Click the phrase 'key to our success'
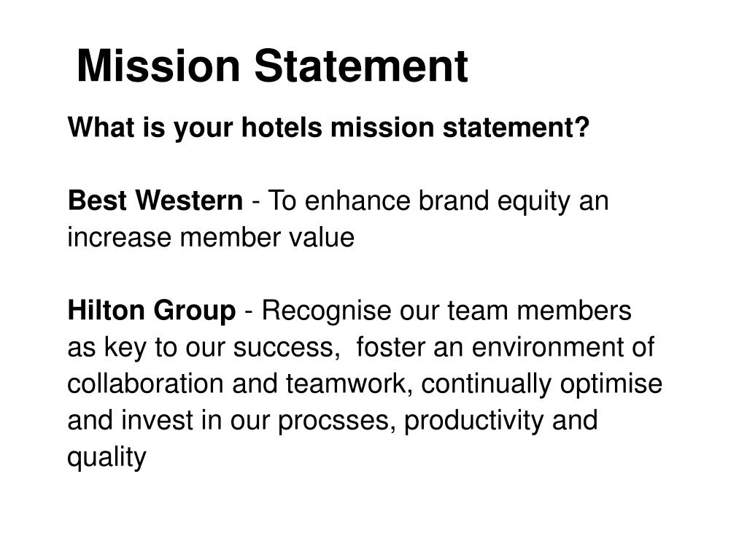747x560 pixels. pyautogui.click(x=219, y=347)
